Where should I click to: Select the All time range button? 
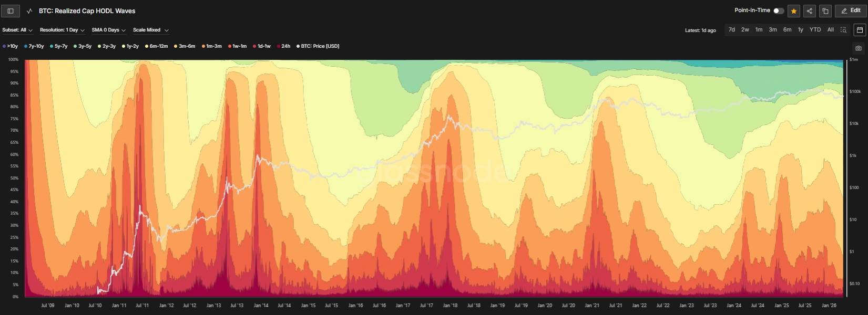pos(831,30)
